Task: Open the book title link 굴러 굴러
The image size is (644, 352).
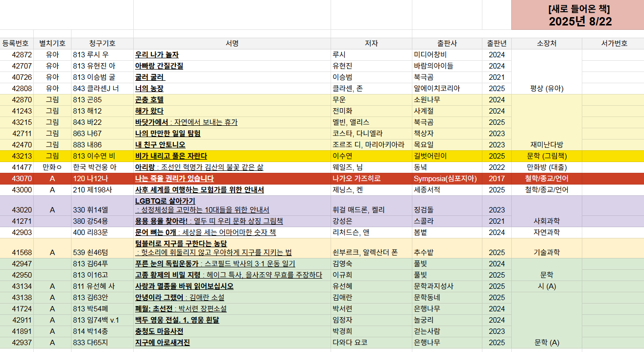Action: 150,77
